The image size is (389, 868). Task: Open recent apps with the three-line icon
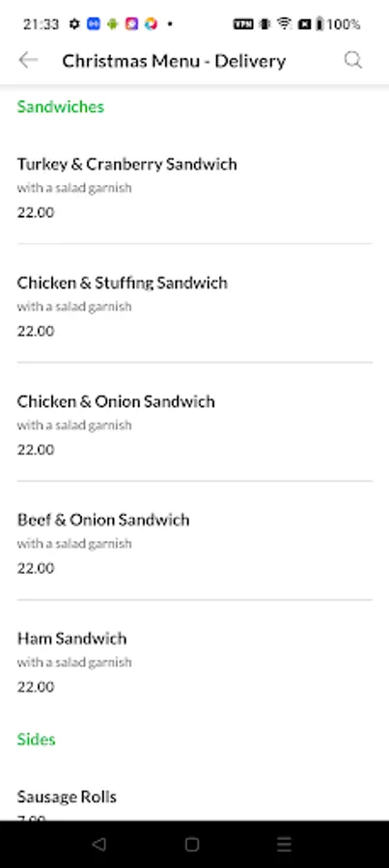click(x=284, y=844)
